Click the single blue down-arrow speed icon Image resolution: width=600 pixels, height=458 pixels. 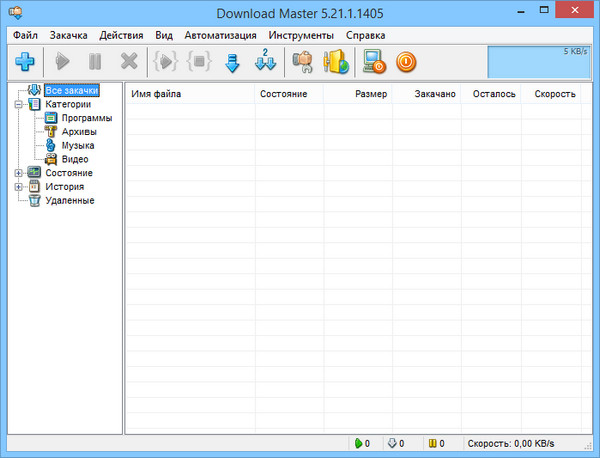(232, 62)
